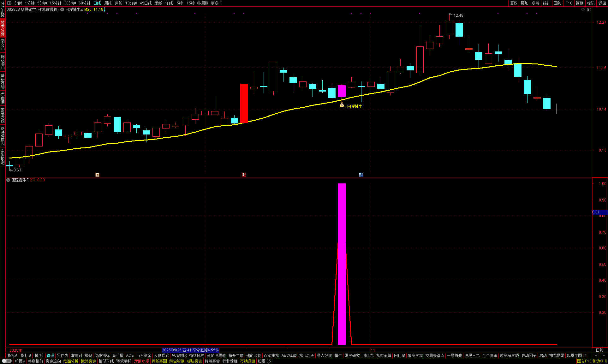Open dropdown beside 回踩擒牛Z indicator name
The image size is (608, 364).
pos(63,10)
